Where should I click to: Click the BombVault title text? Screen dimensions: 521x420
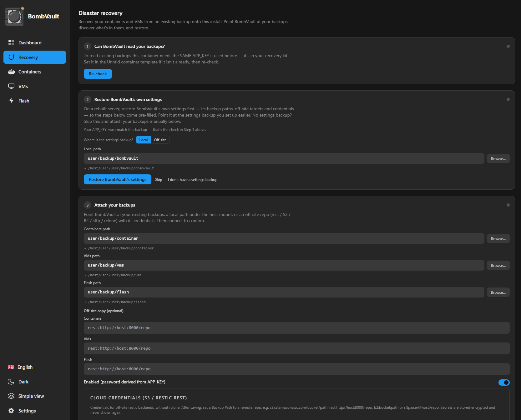[x=43, y=16]
